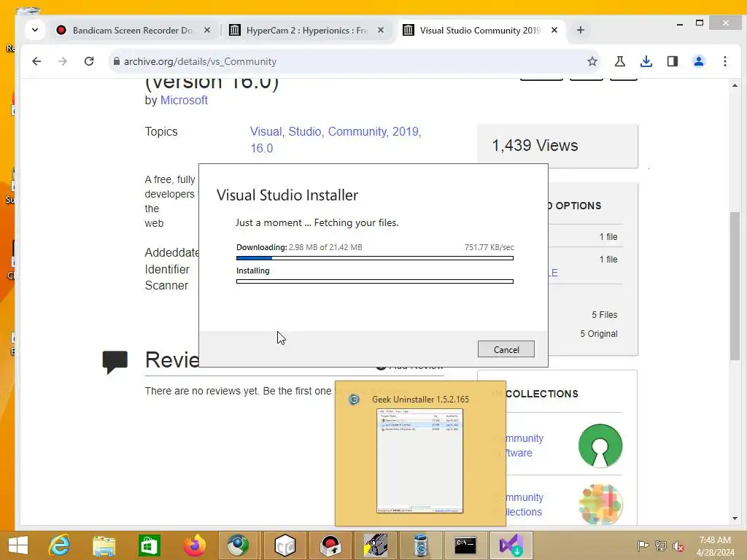Open the Windows Start menu
This screenshot has height=560, width=747.
tap(18, 545)
